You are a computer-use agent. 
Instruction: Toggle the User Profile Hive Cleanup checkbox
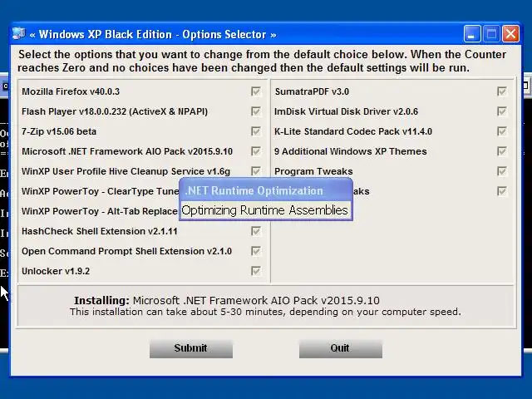click(x=256, y=170)
